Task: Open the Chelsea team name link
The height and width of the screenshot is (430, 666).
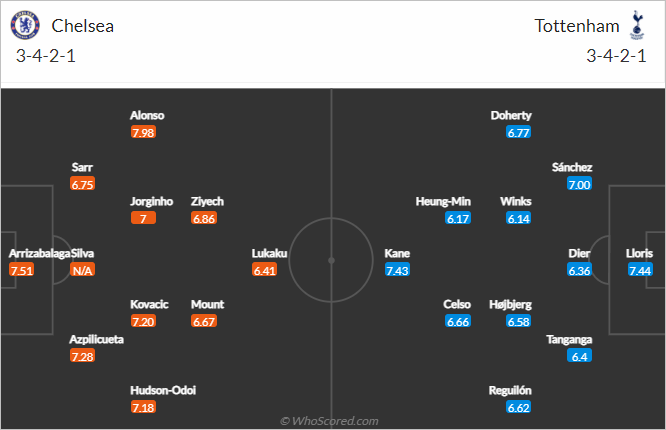Action: coord(82,26)
